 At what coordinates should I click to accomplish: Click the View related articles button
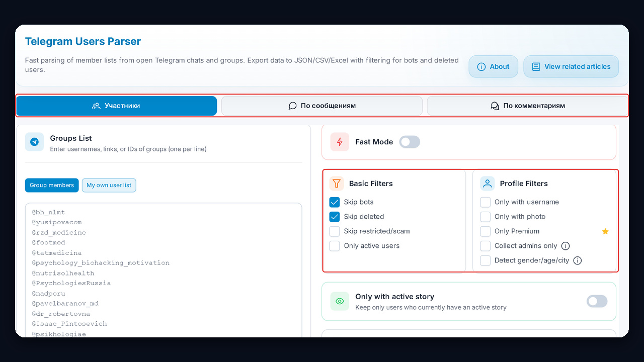click(x=571, y=66)
